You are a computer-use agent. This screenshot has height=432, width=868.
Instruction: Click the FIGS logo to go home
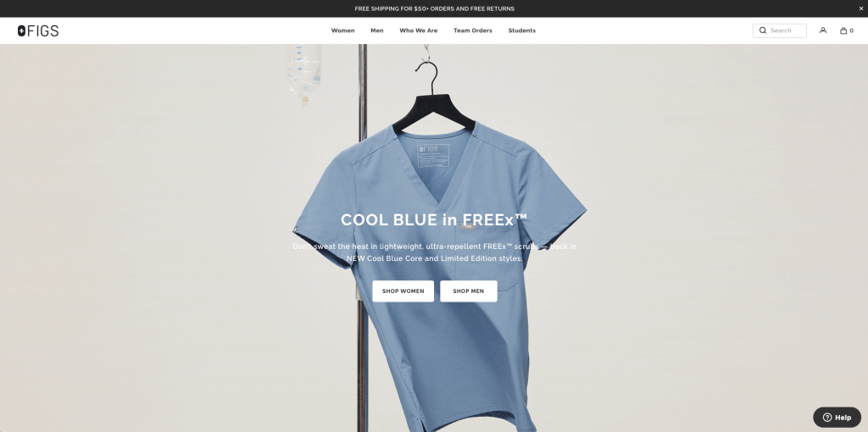click(38, 31)
